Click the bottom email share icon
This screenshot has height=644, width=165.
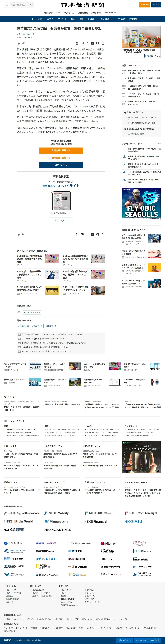82,235
